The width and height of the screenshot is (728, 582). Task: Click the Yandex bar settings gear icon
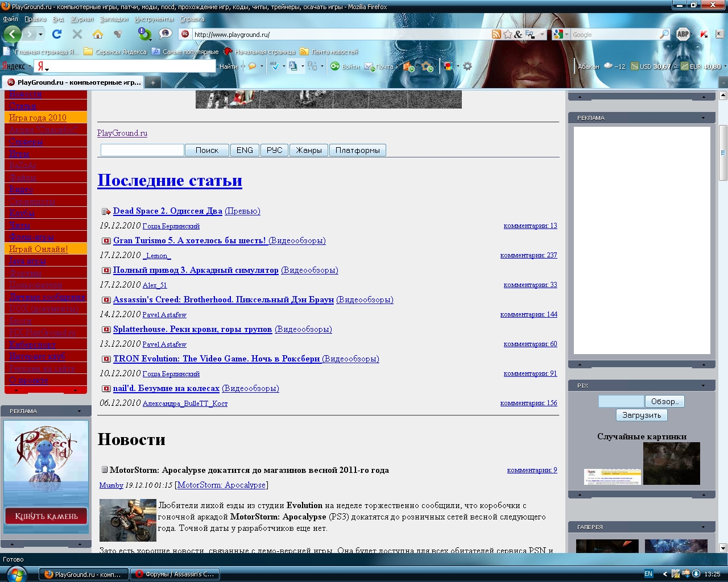tap(468, 66)
